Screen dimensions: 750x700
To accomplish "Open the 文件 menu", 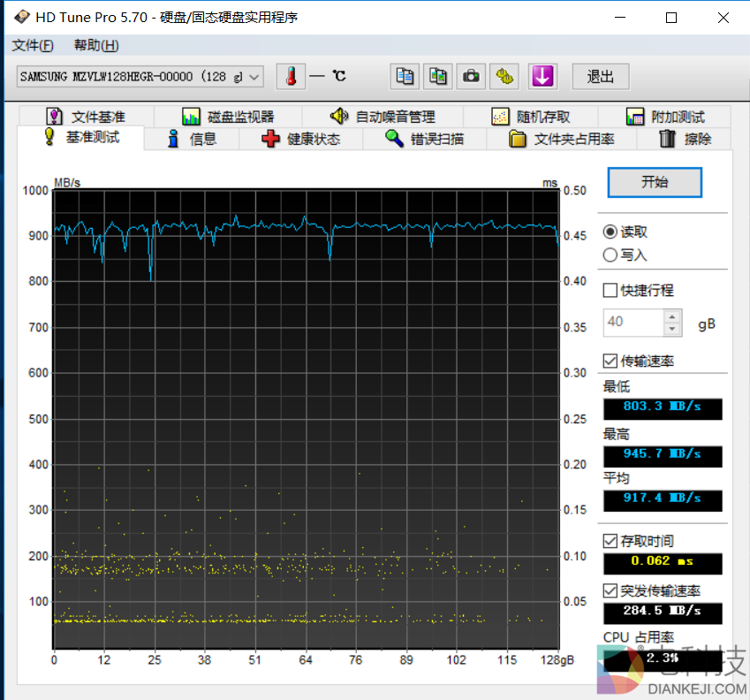I will [x=33, y=46].
